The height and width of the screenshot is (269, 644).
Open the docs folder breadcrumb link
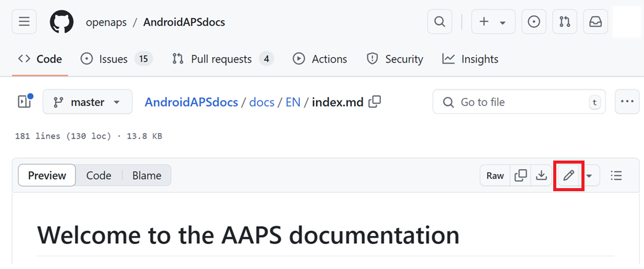pyautogui.click(x=262, y=102)
